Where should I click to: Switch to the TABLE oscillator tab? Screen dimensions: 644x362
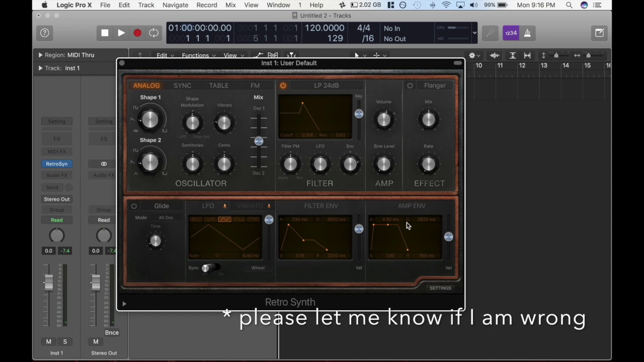(219, 85)
